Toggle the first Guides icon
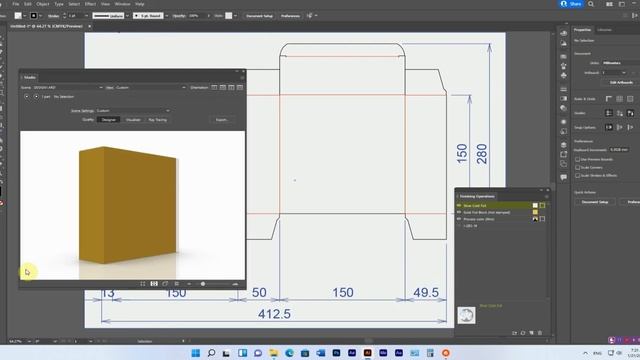The width and height of the screenshot is (640, 360). [x=609, y=113]
